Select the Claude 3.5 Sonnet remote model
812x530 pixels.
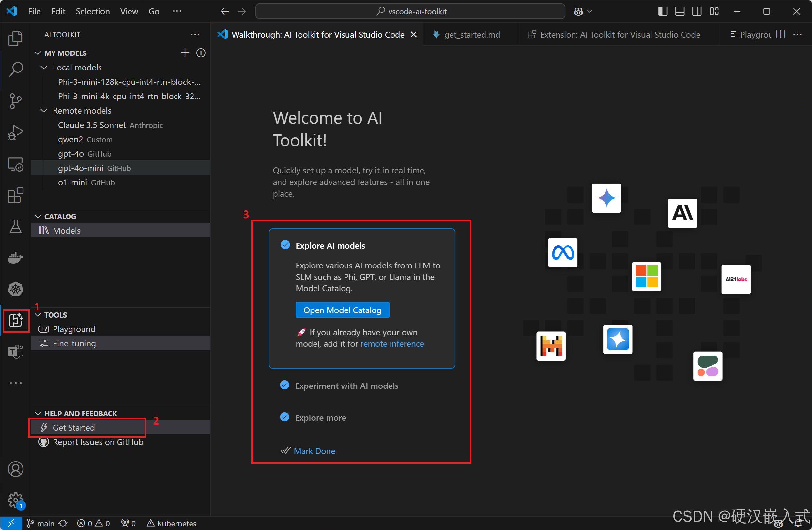point(92,125)
